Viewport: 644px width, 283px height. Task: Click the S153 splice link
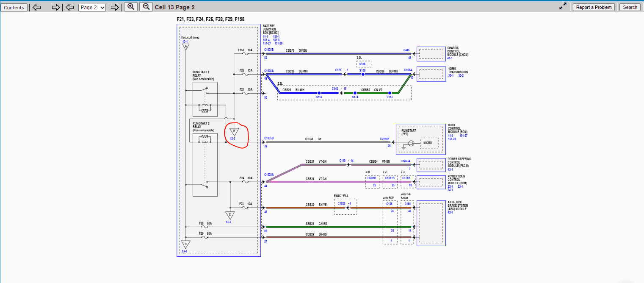click(x=390, y=97)
